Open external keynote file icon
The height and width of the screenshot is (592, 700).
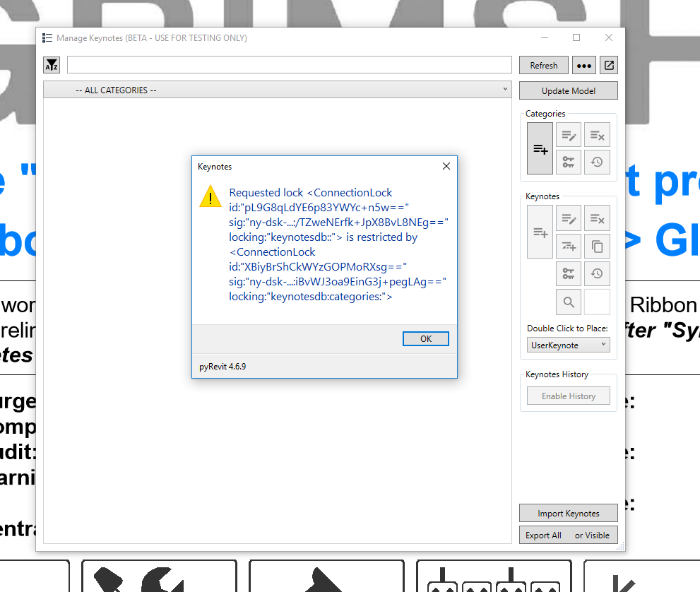pos(608,64)
